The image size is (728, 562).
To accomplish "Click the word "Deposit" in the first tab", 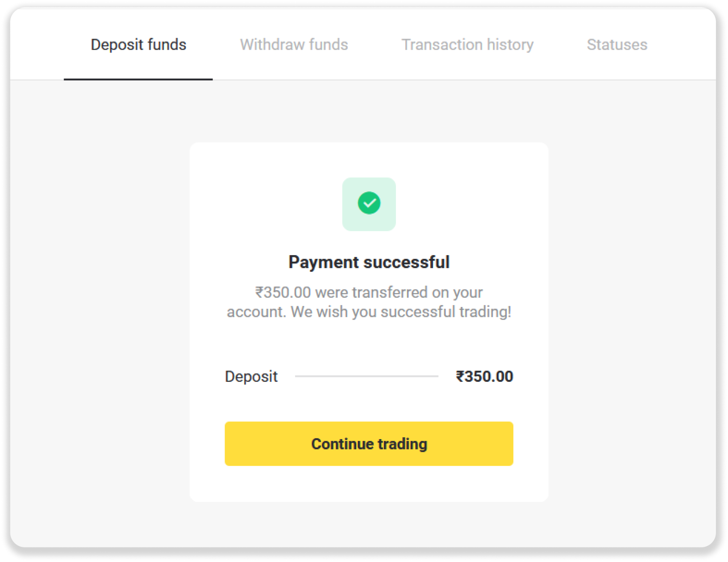I will coord(117,45).
